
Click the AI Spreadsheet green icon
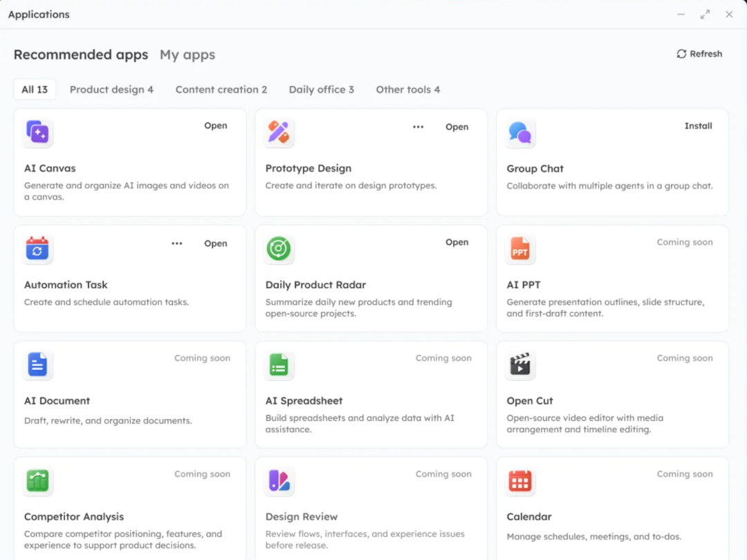click(279, 364)
